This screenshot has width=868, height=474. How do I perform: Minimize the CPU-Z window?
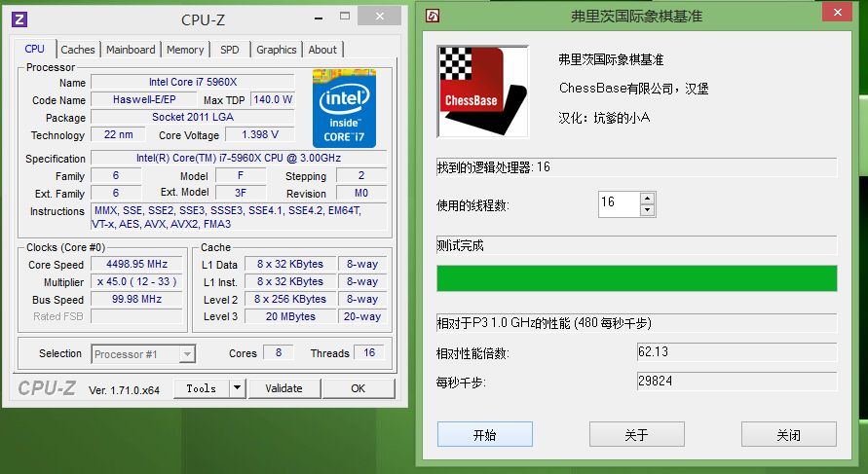pyautogui.click(x=319, y=18)
